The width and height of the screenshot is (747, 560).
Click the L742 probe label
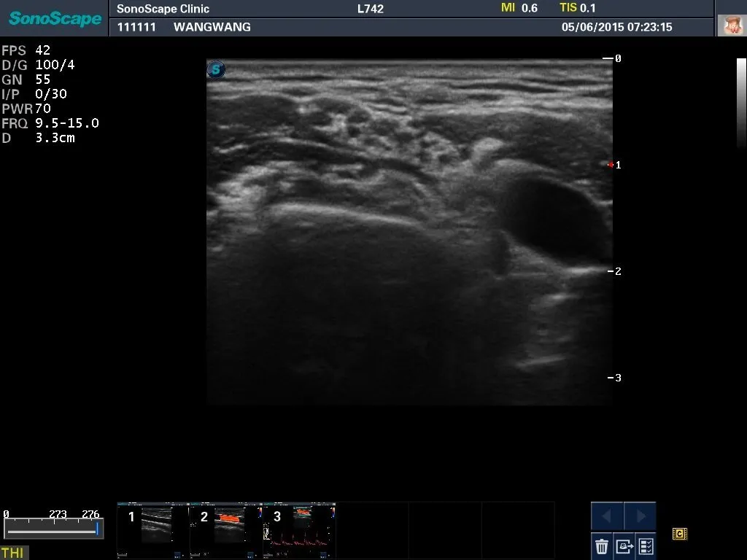(371, 9)
